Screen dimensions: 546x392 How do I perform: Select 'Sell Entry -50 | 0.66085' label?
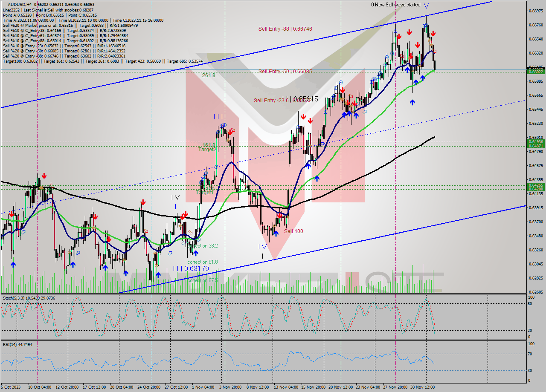[285, 72]
